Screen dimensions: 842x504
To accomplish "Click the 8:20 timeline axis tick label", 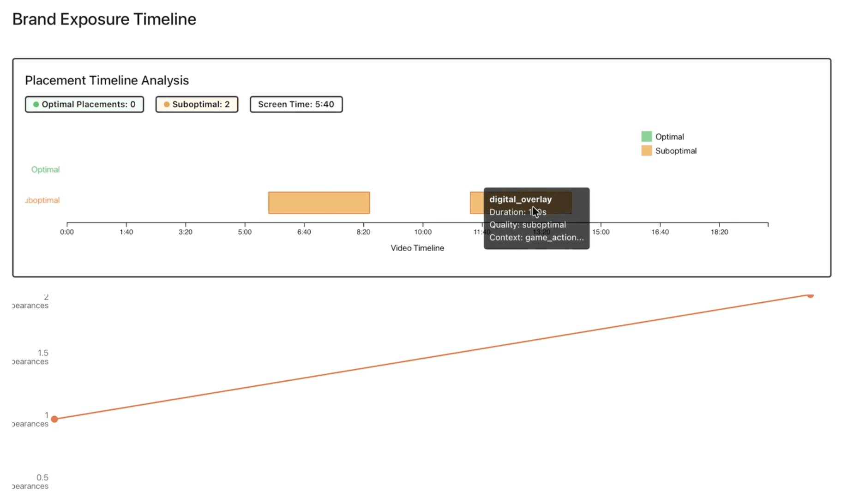I will pyautogui.click(x=363, y=232).
